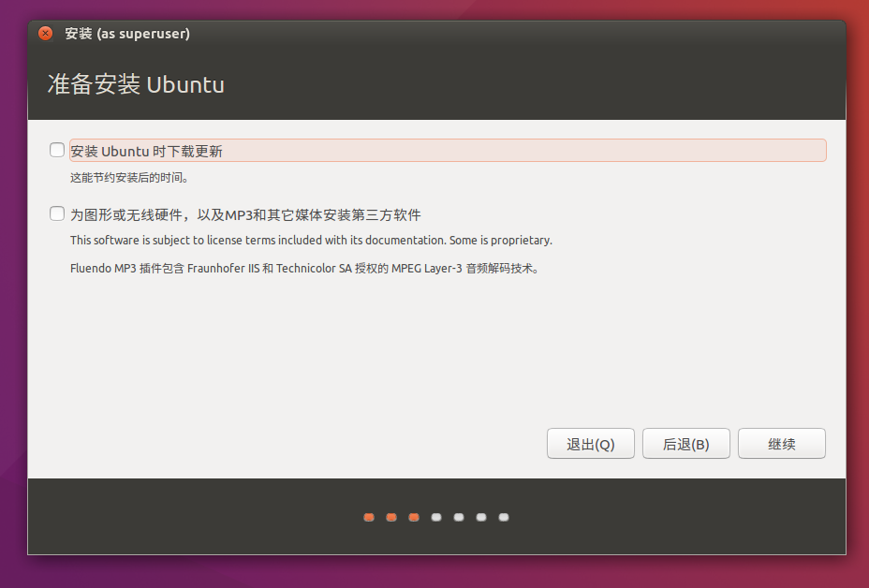This screenshot has height=588, width=869.
Task: Click the fifth gray progress dot
Action: (458, 516)
